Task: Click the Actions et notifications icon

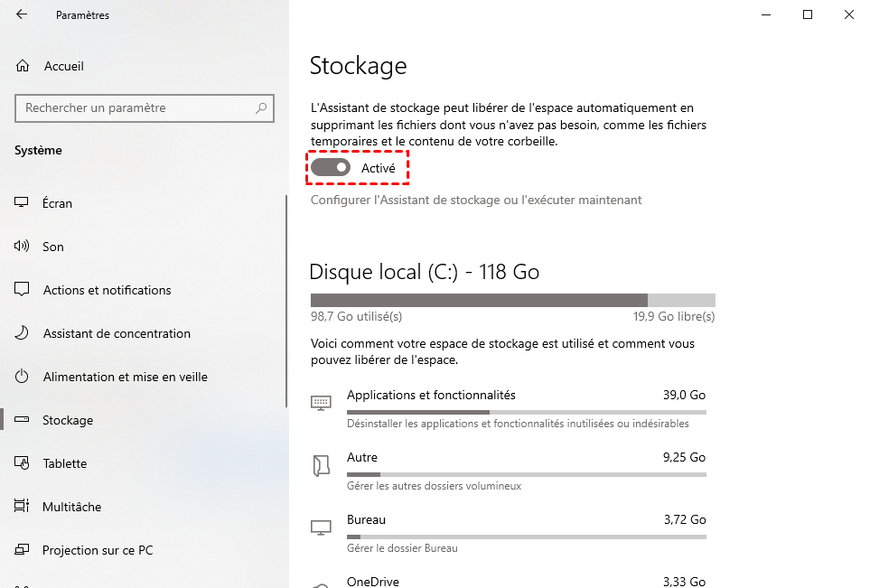Action: pyautogui.click(x=22, y=290)
